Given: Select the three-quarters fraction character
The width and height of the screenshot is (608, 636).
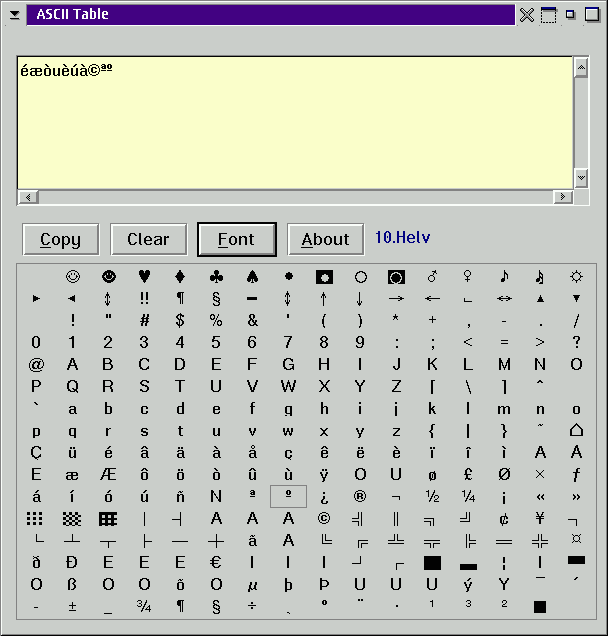Looking at the screenshot, I should pos(144,606).
